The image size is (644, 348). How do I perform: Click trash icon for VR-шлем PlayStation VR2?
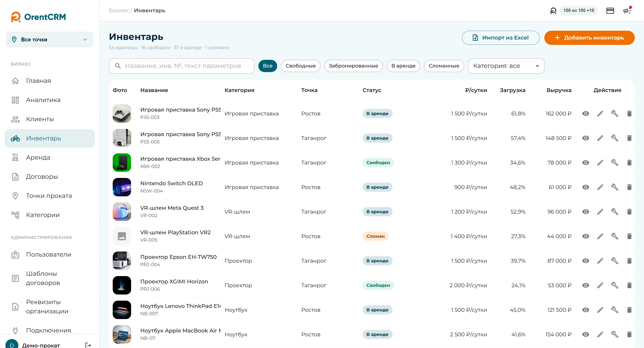[629, 236]
